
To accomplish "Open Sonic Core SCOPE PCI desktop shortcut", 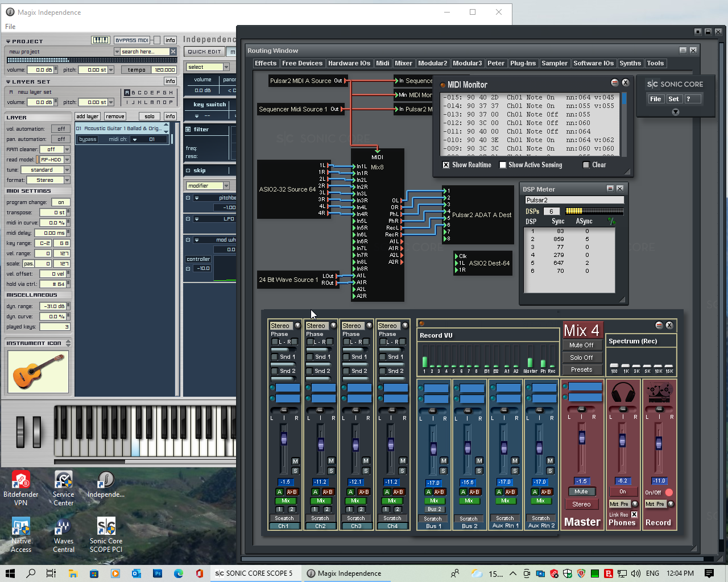I will click(106, 535).
